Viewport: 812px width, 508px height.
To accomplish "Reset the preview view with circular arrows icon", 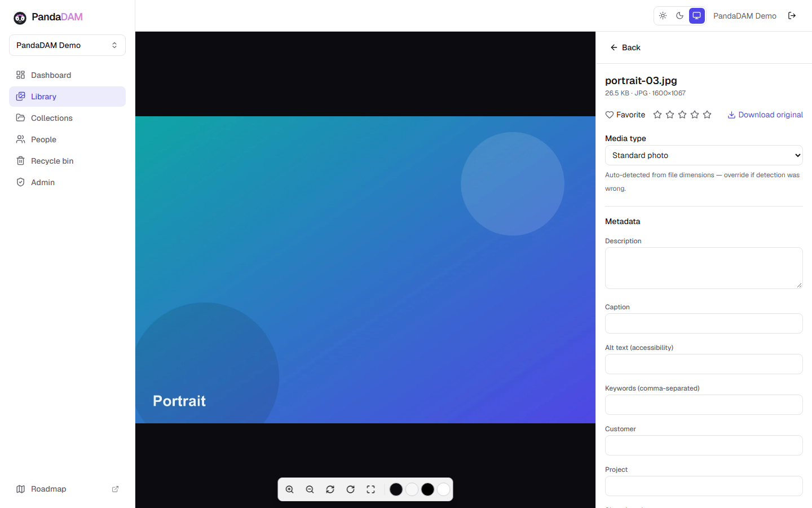I will pyautogui.click(x=330, y=489).
